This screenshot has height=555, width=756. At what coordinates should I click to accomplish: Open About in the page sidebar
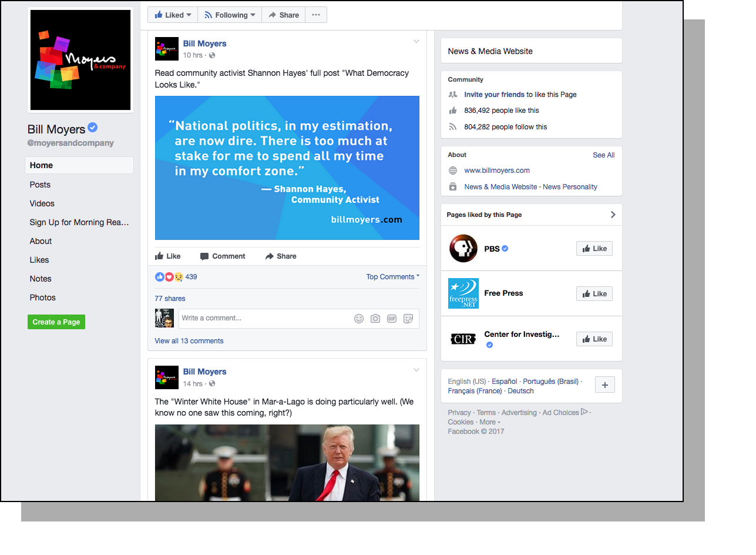coord(41,241)
